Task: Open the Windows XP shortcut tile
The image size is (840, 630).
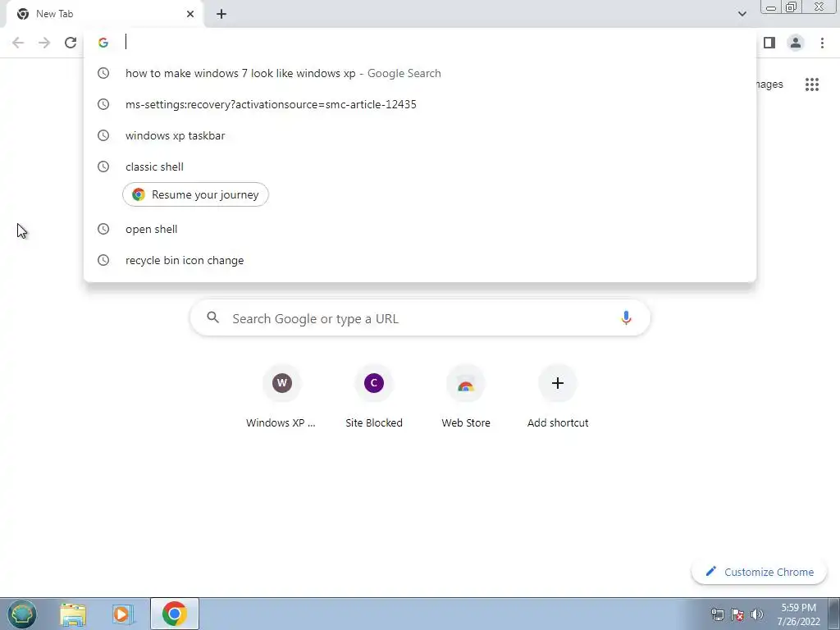Action: point(282,397)
